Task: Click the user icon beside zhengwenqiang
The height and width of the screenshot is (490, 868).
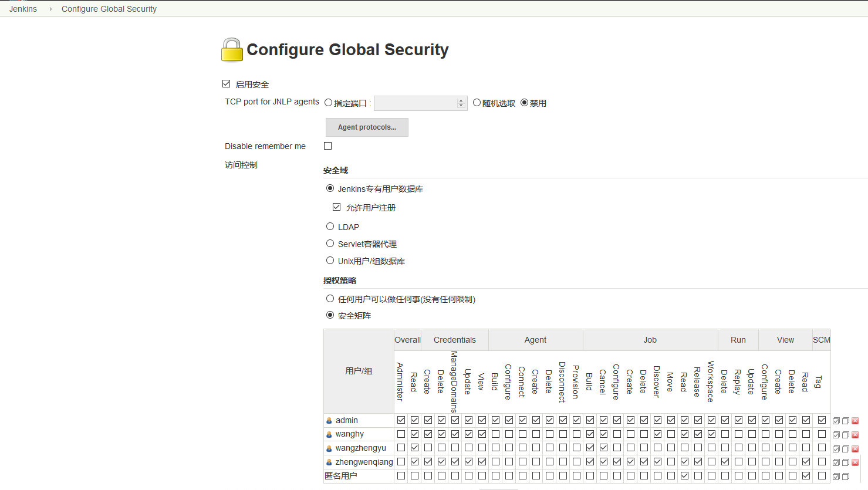Action: 329,462
